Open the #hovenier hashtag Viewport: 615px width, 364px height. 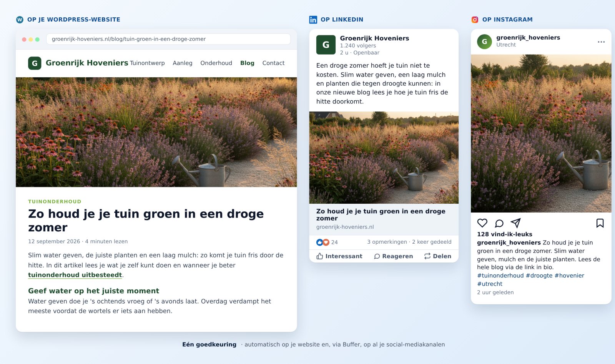569,276
